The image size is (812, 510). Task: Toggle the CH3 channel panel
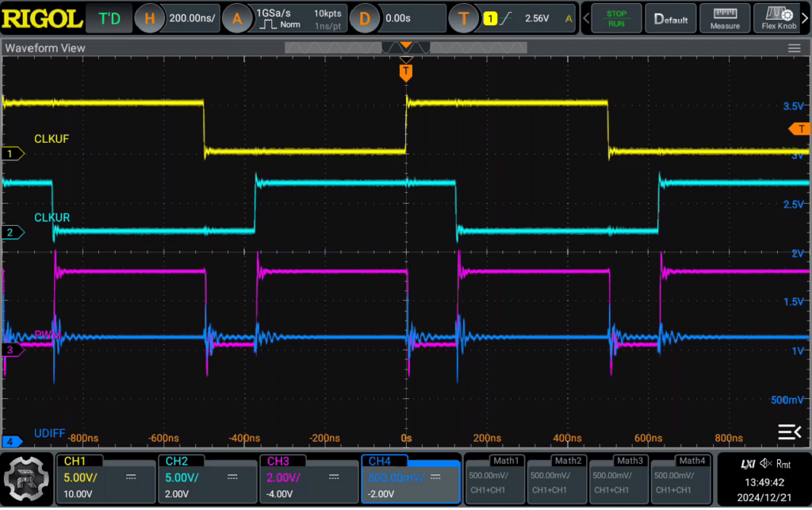[308, 478]
